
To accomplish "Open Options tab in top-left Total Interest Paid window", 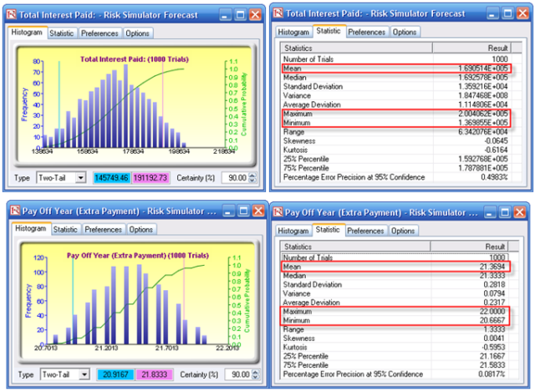I will click(x=137, y=33).
